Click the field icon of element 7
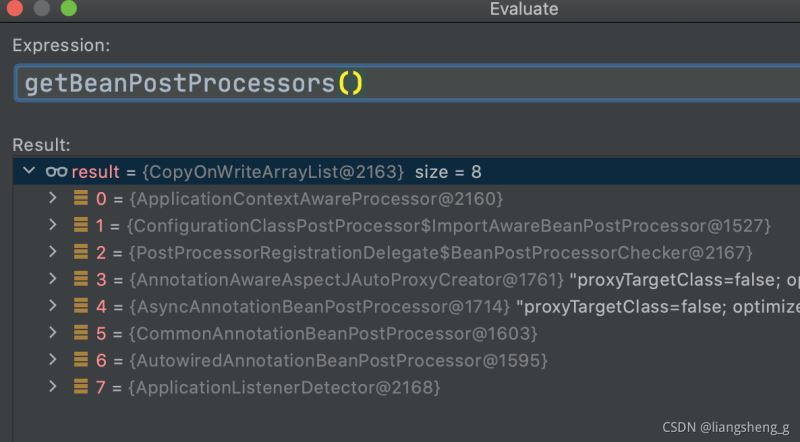 tap(81, 387)
